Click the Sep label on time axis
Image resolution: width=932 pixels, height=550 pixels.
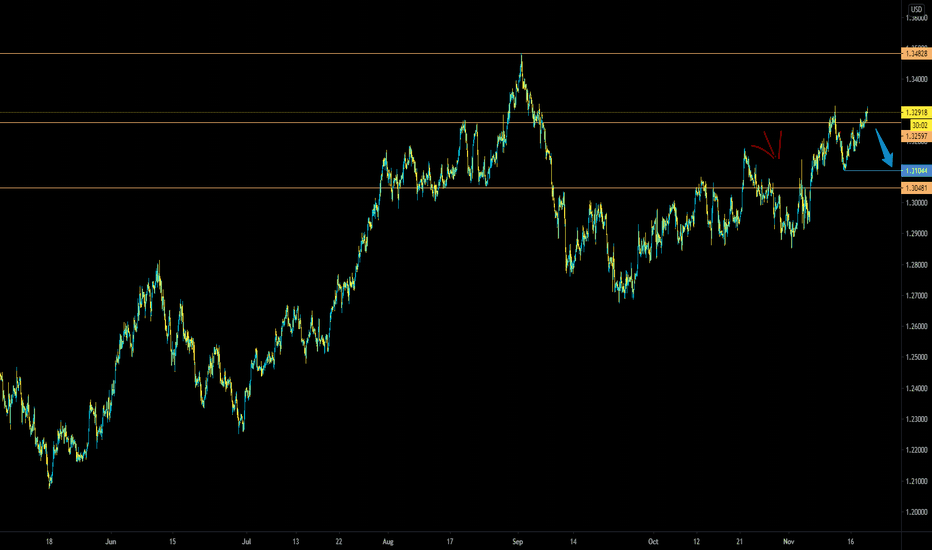(x=518, y=542)
